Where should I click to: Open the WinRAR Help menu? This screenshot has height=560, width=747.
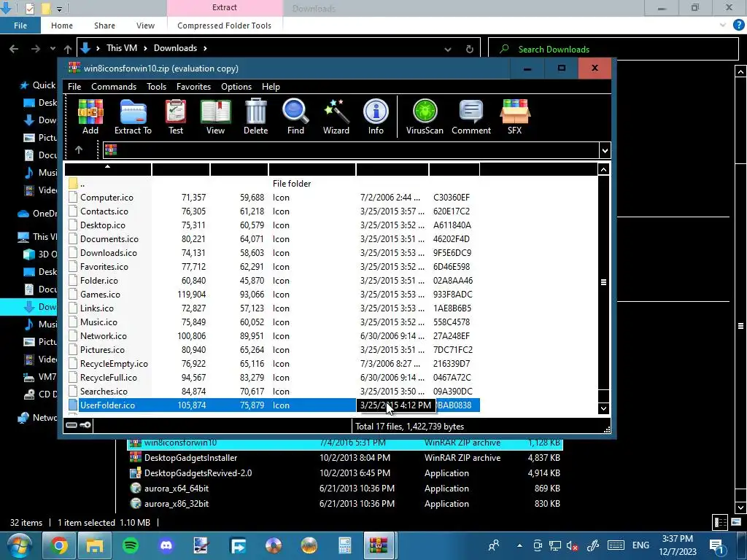coord(271,87)
